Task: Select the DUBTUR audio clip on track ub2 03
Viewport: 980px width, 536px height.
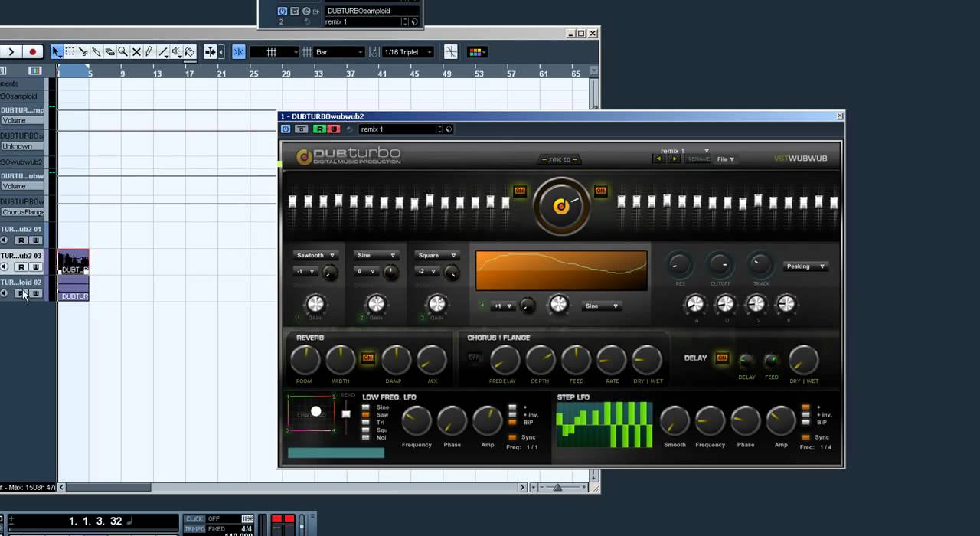Action: (73, 262)
